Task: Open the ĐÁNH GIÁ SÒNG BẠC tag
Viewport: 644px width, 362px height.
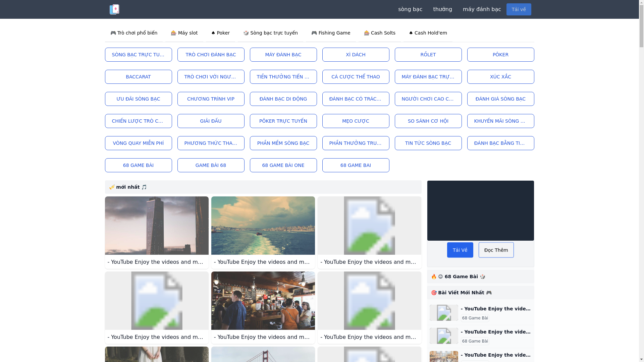Action: (x=500, y=99)
